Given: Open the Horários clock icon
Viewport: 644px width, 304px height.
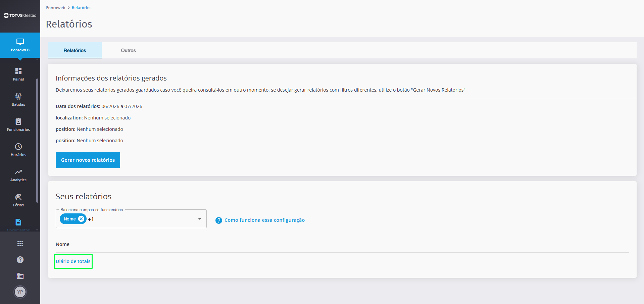Looking at the screenshot, I should coord(18,147).
